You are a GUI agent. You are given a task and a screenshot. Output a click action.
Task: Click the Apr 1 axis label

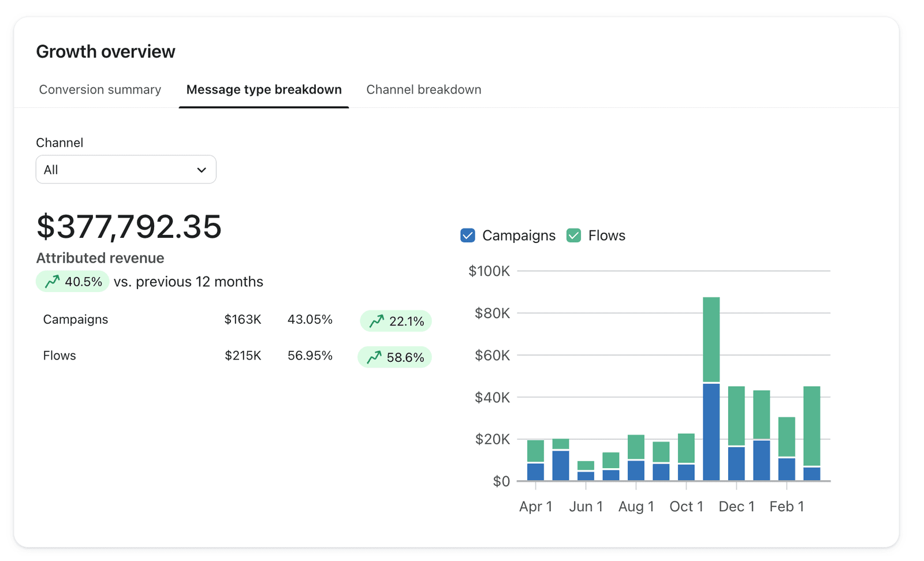coord(536,507)
